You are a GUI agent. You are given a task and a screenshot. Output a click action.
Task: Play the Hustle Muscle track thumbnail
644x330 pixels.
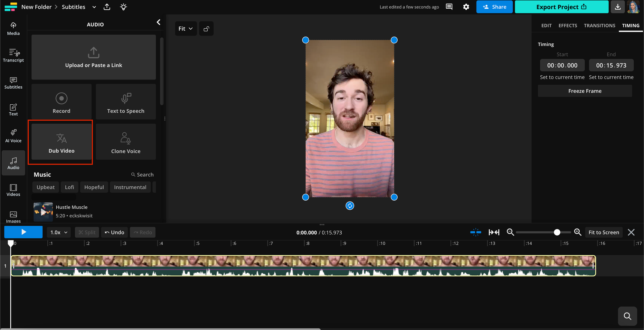[x=43, y=212]
